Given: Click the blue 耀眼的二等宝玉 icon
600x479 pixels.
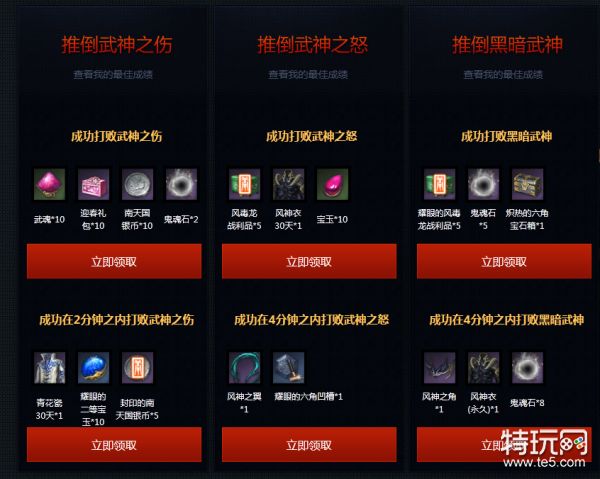Looking at the screenshot, I should click(x=94, y=368).
